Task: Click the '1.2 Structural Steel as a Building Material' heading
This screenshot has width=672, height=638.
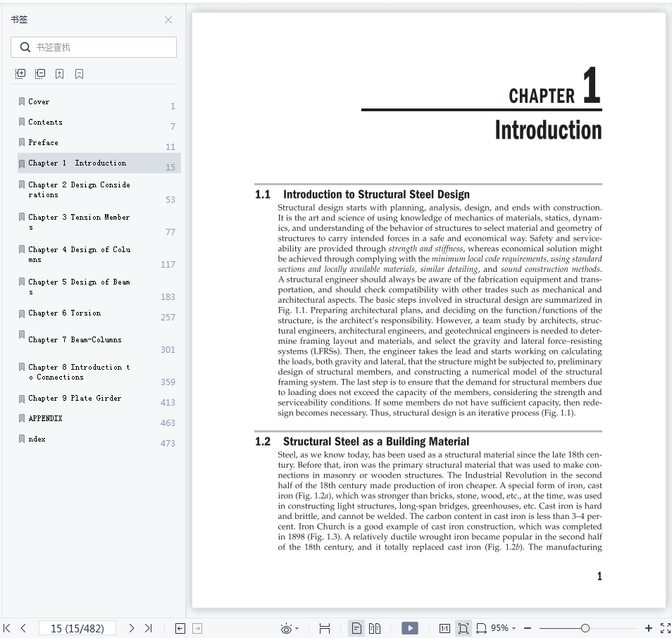Action: 362,442
